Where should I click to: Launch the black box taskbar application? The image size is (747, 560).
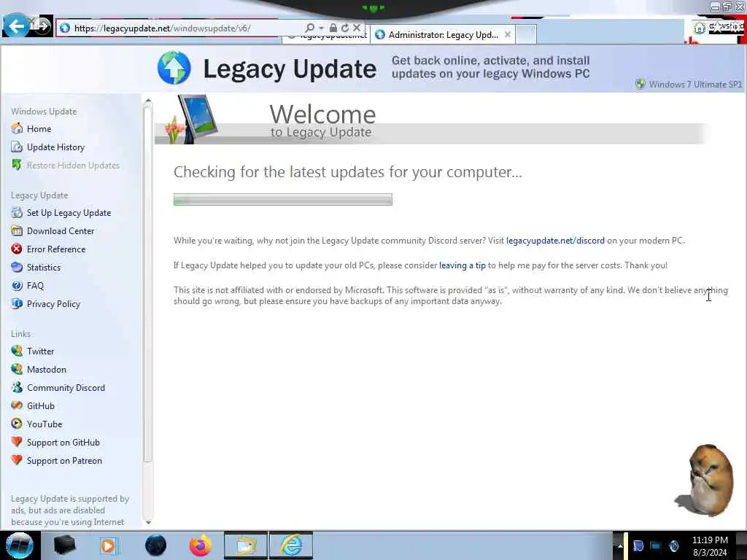pos(64,545)
